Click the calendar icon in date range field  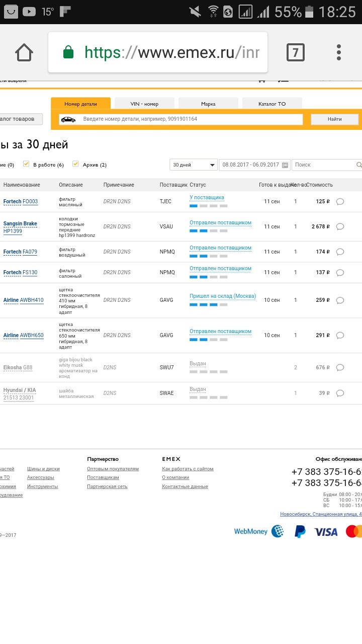point(285,165)
